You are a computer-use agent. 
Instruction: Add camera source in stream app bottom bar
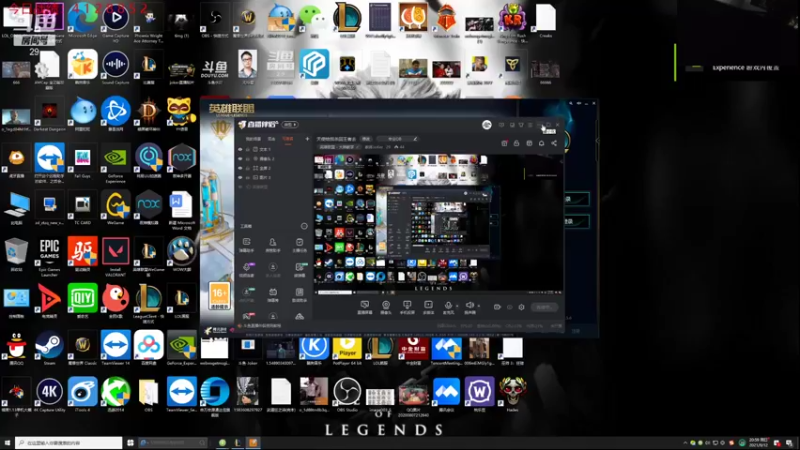coord(386,307)
